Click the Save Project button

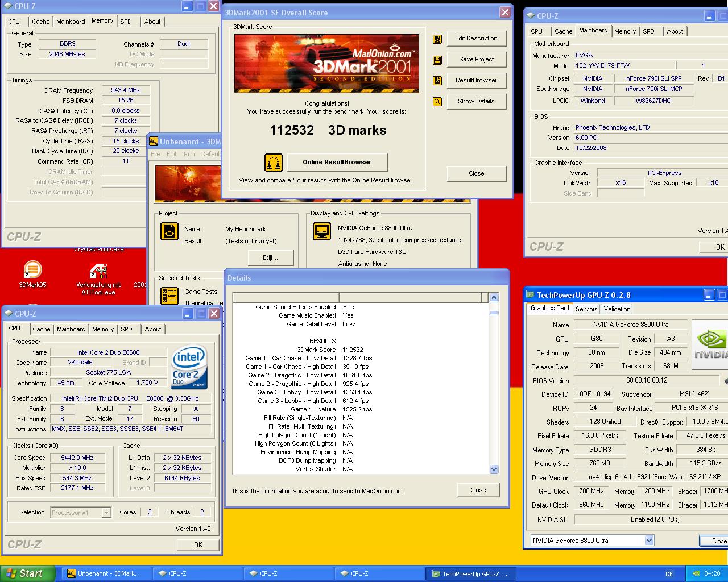tap(476, 60)
